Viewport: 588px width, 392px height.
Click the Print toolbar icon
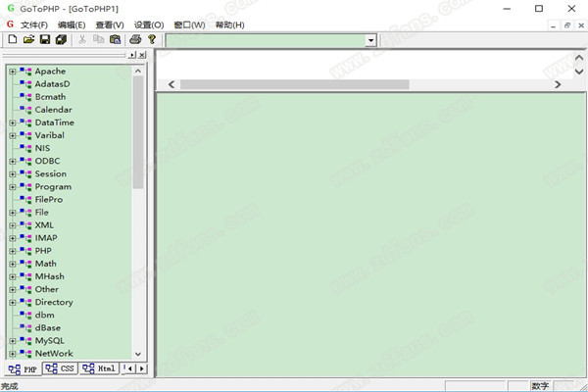pyautogui.click(x=135, y=39)
